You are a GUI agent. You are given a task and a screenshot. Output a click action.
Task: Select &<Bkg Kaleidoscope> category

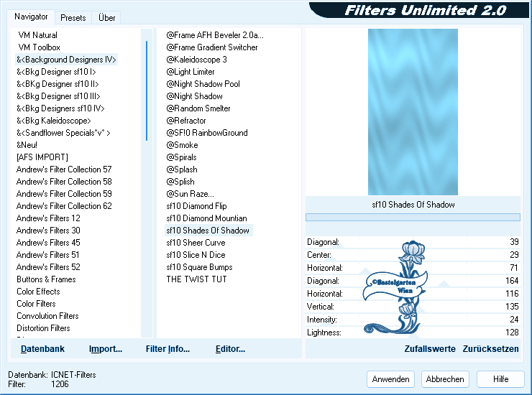[x=54, y=121]
